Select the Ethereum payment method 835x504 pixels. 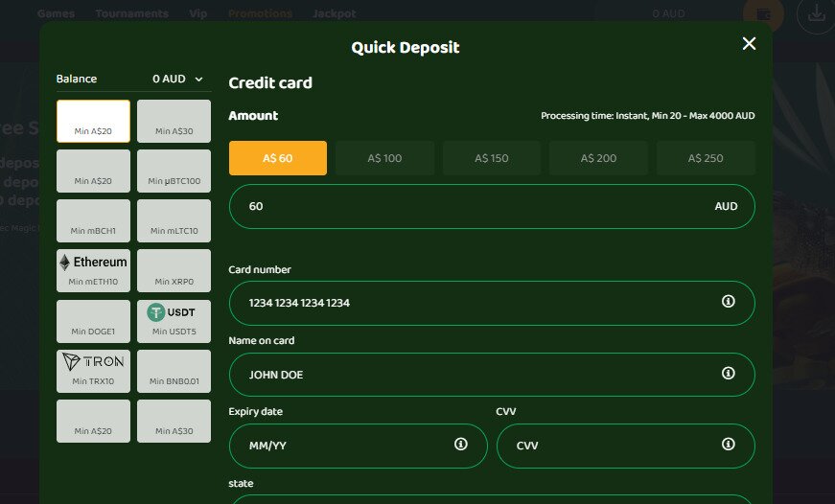coord(93,271)
